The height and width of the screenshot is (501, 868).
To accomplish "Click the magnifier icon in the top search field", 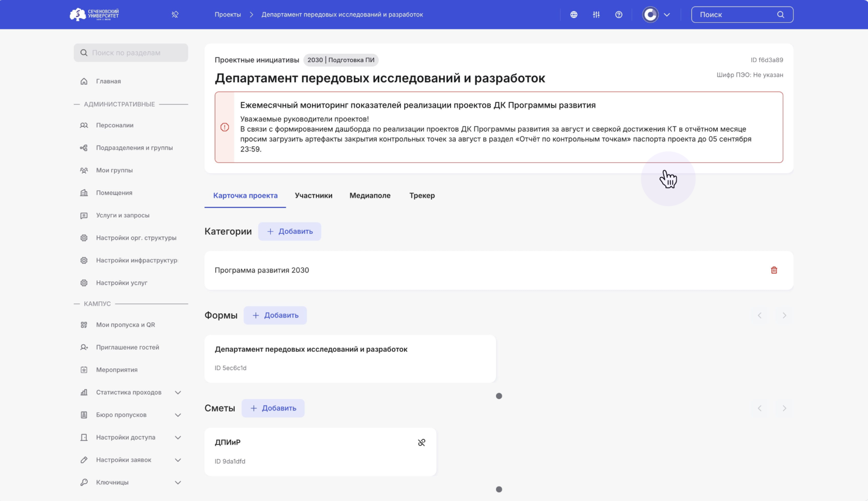I will coord(780,14).
